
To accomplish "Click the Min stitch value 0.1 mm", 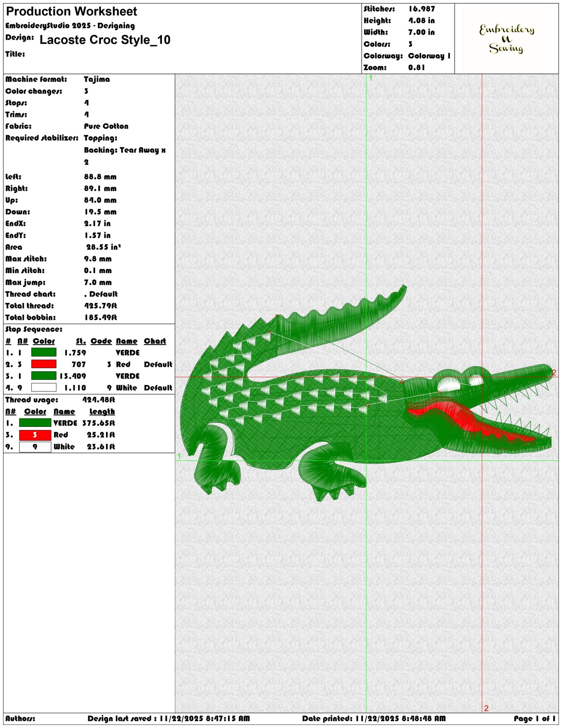I will [x=98, y=270].
